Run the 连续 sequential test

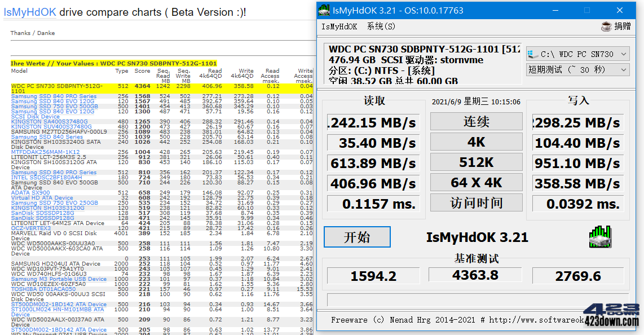tap(475, 122)
